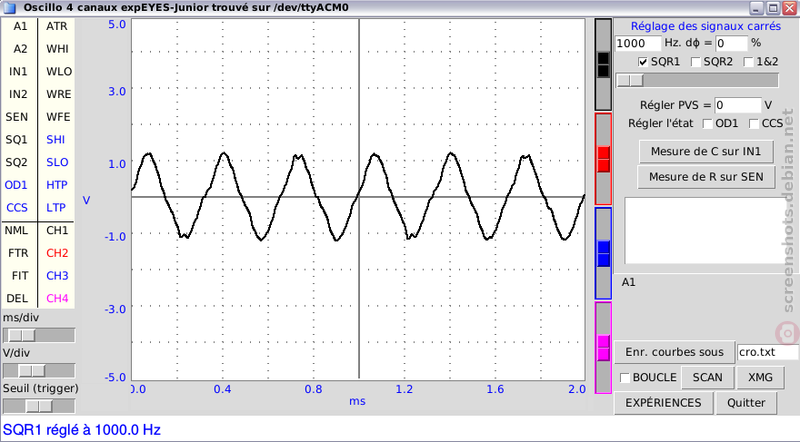Viewport: 800px width, 442px height.
Task: Select the A2 input label
Action: tap(20, 49)
